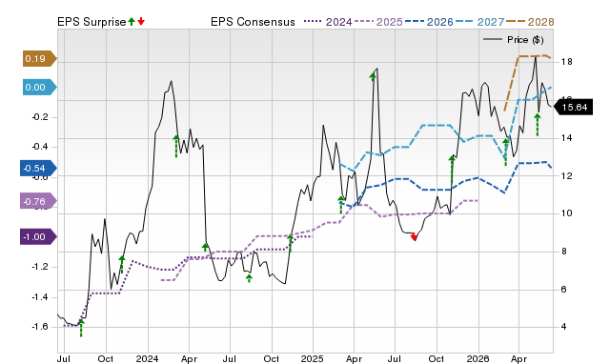Viewport: 610px width, 364px height.
Task: Click the 14 label on the price axis
Action: 566,138
